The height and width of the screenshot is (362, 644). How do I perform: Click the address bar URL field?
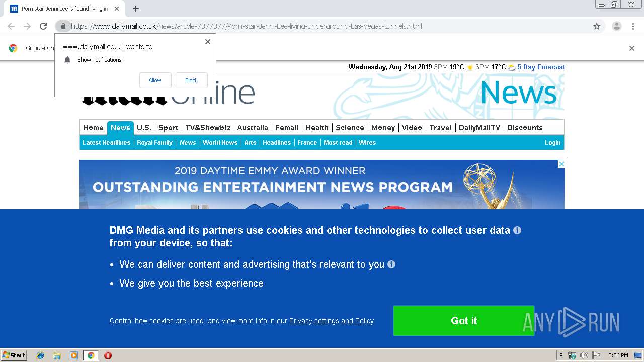[x=322, y=26]
